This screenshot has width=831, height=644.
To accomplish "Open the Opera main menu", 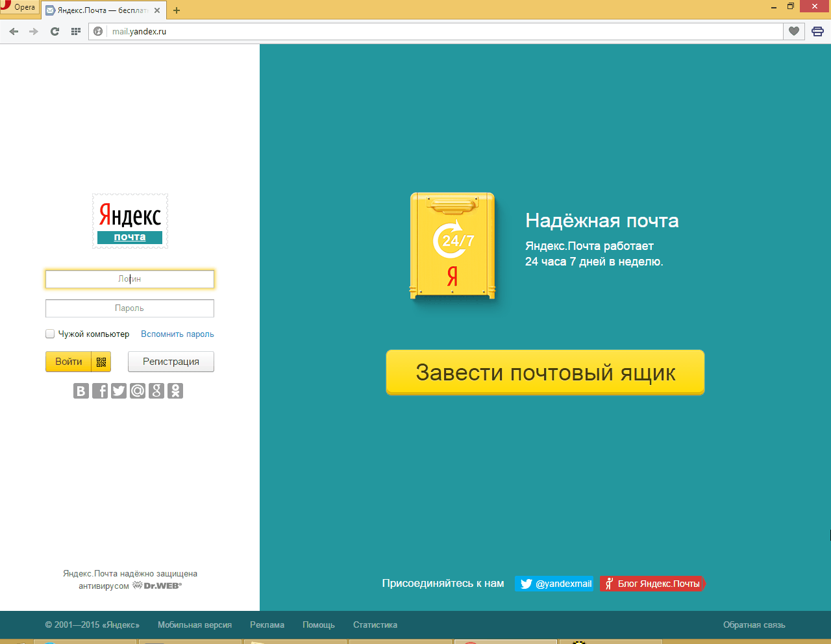I will 19,8.
